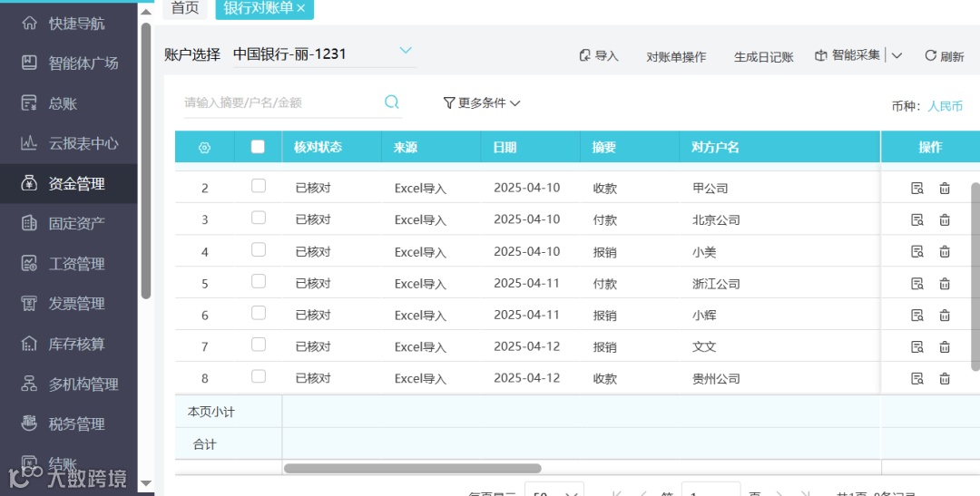Sort by the 日期 column header

tap(505, 148)
